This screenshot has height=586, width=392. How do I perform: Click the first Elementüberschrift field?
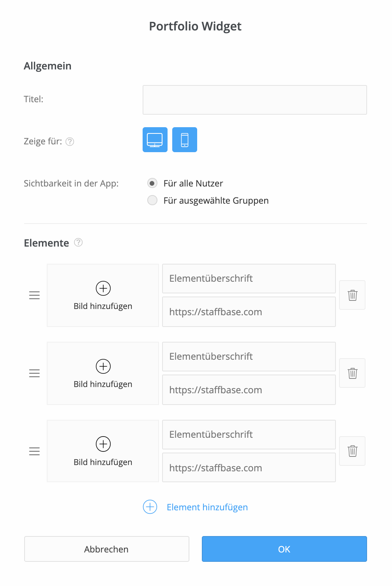point(249,278)
